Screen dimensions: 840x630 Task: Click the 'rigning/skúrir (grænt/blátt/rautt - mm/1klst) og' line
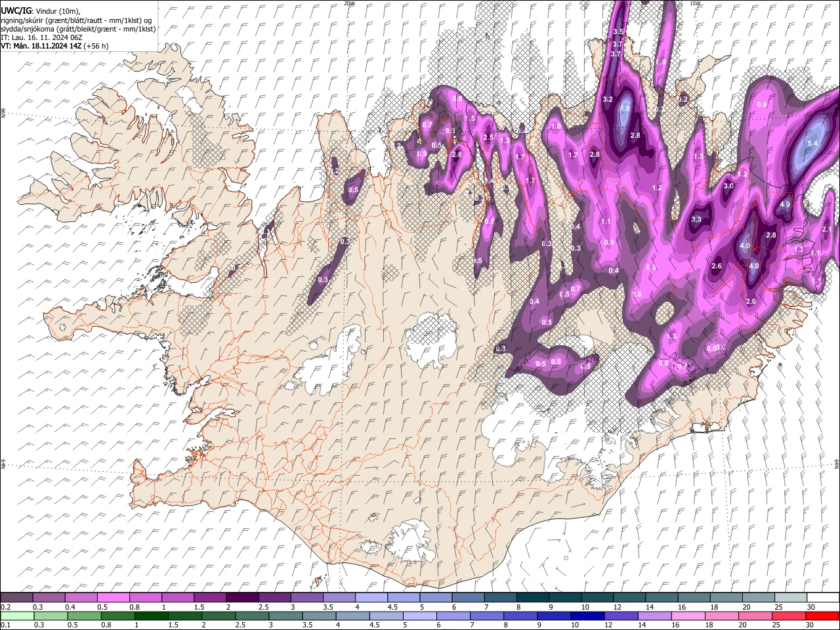(x=77, y=20)
